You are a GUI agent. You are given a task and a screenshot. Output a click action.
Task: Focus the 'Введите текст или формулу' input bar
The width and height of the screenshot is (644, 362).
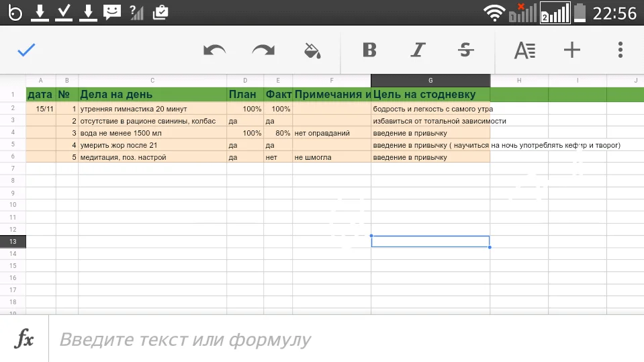click(x=346, y=339)
